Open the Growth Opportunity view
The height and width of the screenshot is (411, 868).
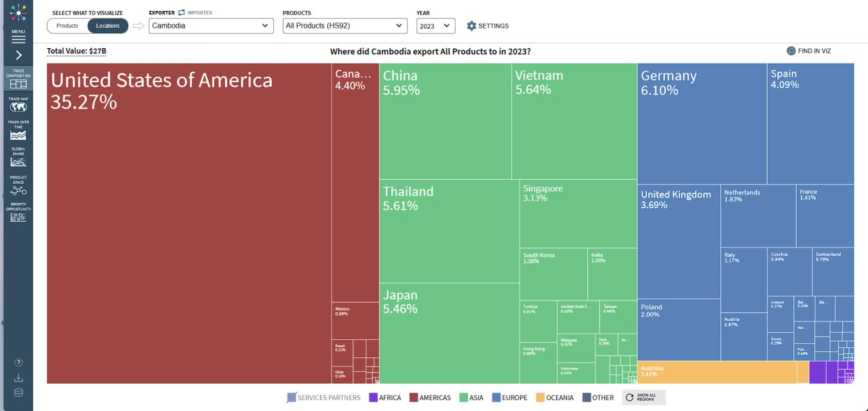tap(18, 212)
